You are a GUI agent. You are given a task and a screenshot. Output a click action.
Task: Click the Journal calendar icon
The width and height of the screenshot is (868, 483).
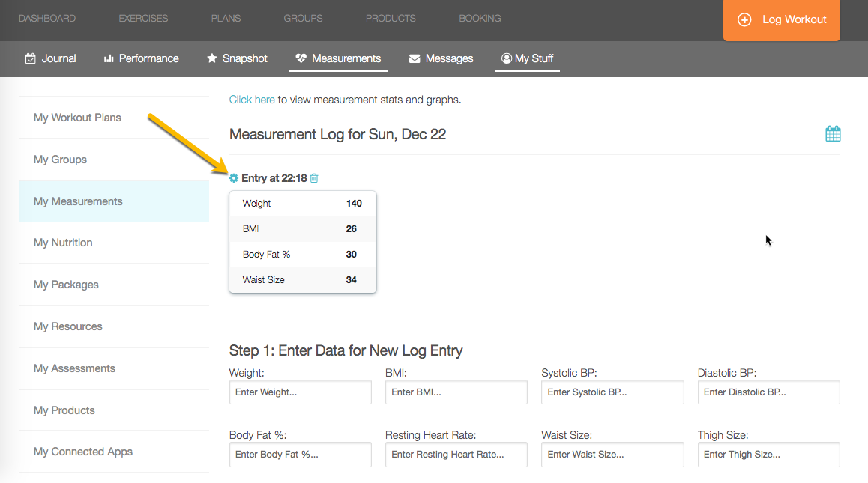31,58
